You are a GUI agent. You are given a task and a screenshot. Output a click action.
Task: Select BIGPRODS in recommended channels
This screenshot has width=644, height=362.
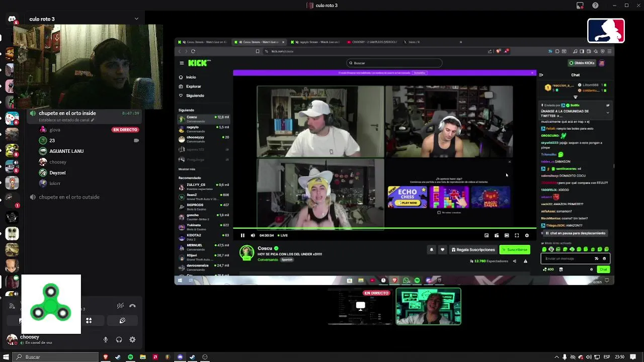203,207
